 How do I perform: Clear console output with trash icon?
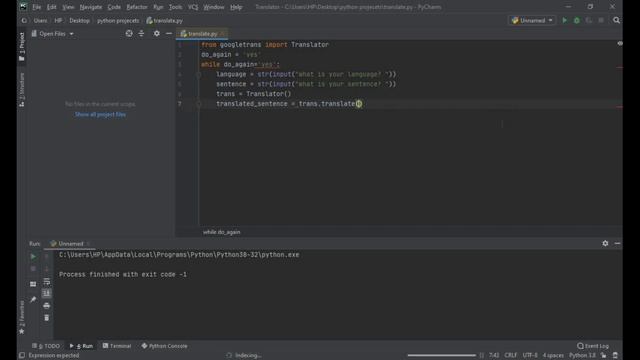pyautogui.click(x=47, y=318)
